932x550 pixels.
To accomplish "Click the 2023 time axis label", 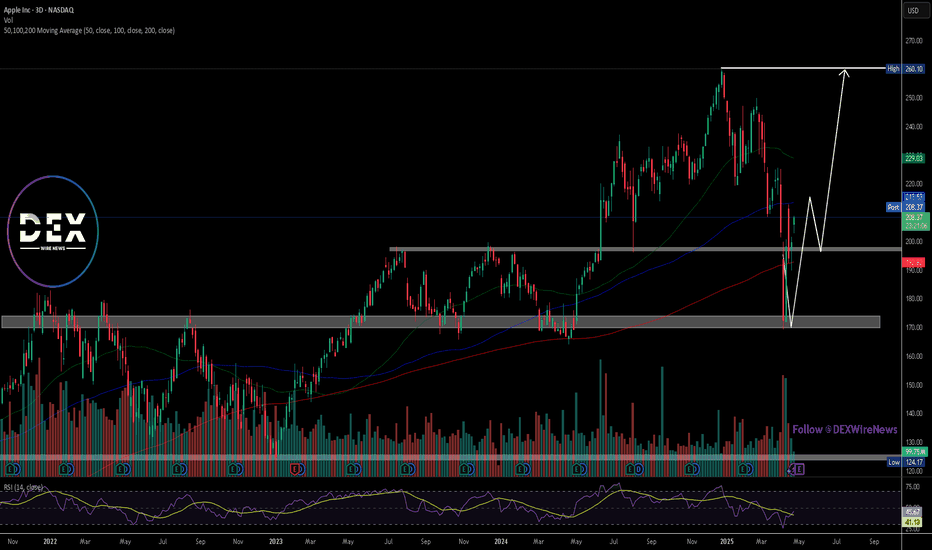I will (x=276, y=542).
